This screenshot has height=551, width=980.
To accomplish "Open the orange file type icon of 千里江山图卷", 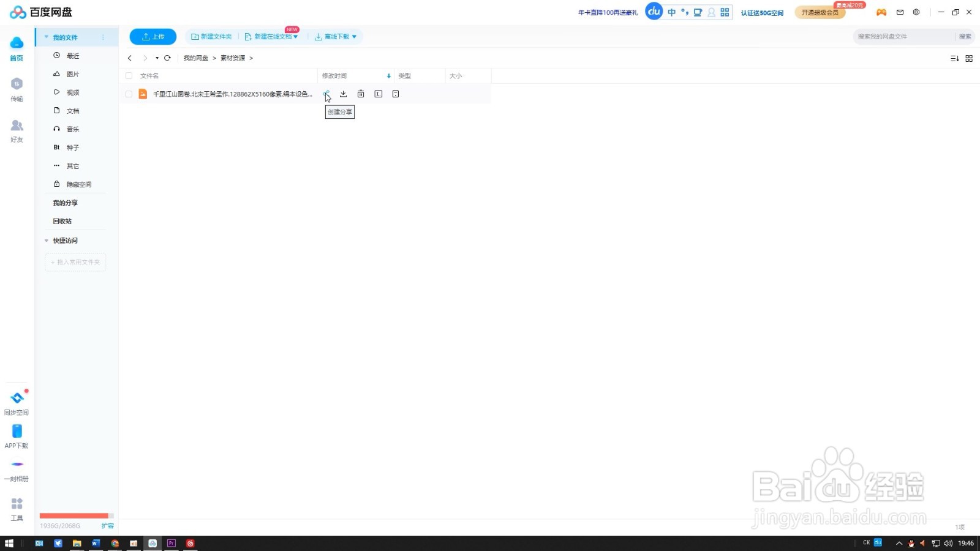I will click(x=143, y=94).
